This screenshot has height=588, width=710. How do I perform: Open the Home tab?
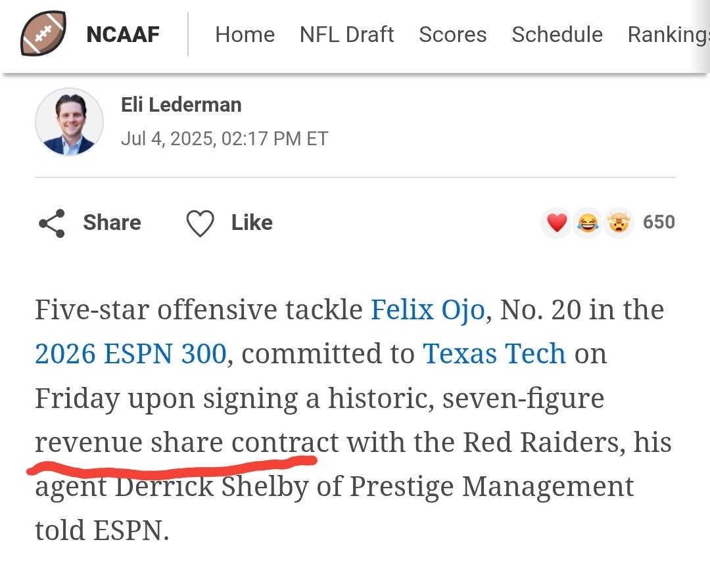pos(245,34)
